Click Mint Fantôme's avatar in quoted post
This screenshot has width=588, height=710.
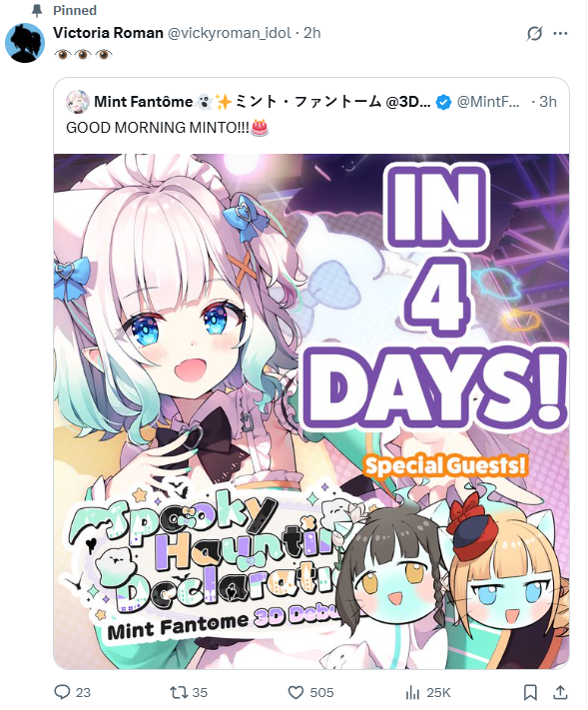pos(78,102)
